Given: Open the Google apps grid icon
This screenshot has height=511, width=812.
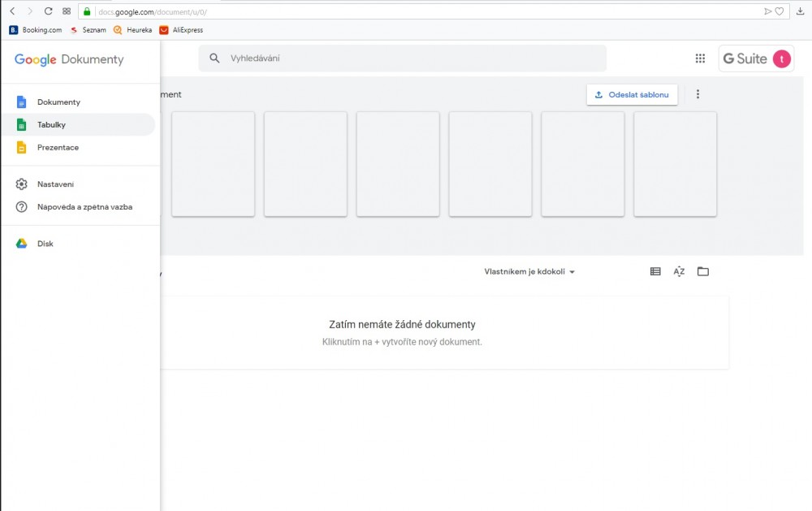Looking at the screenshot, I should click(x=700, y=58).
